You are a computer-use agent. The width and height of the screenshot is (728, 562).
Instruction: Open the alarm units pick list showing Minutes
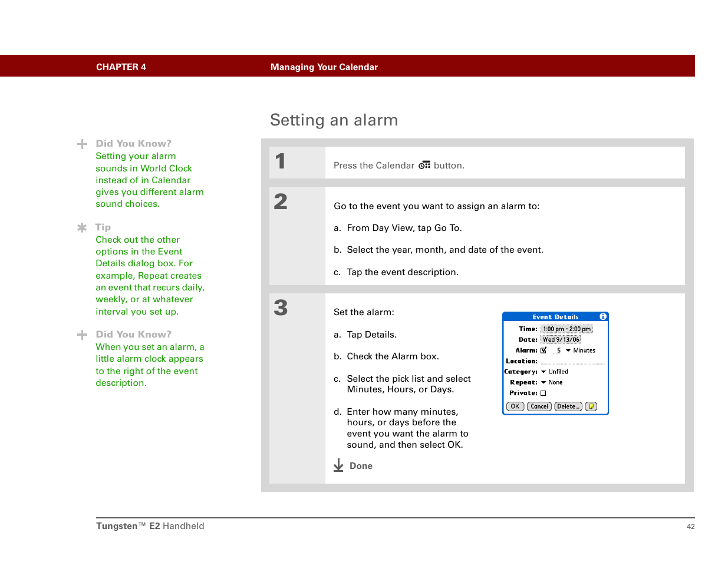pos(581,351)
